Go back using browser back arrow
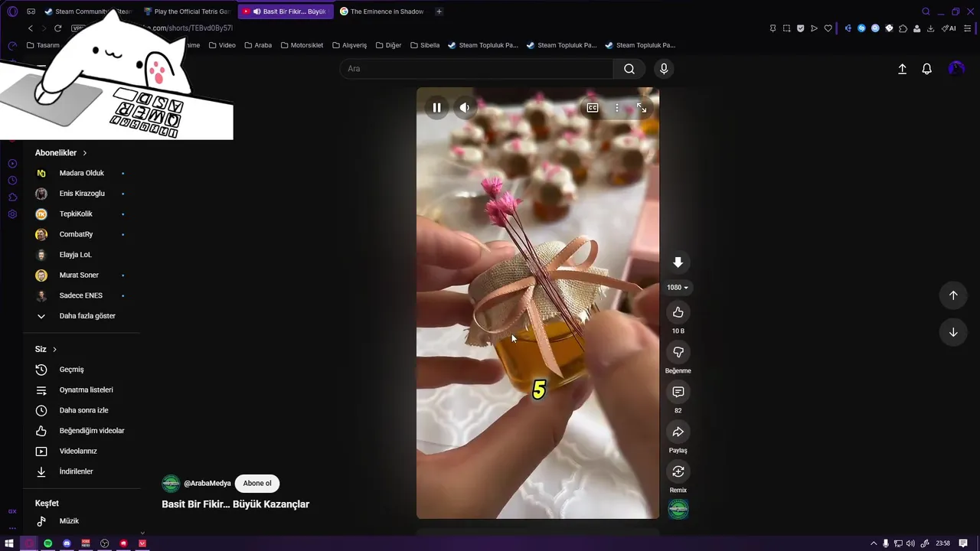 (31, 28)
